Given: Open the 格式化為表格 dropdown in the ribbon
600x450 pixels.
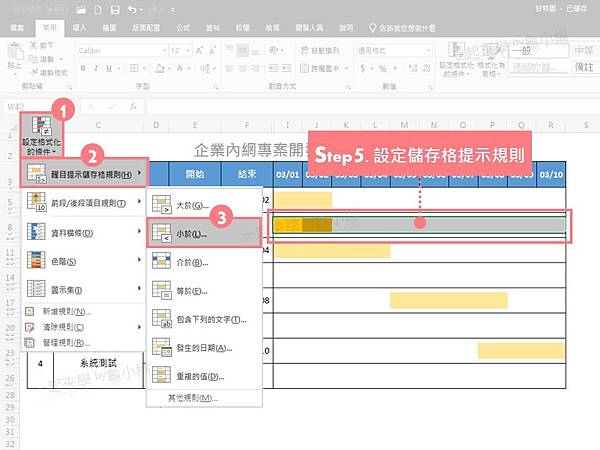Looking at the screenshot, I should [491, 60].
